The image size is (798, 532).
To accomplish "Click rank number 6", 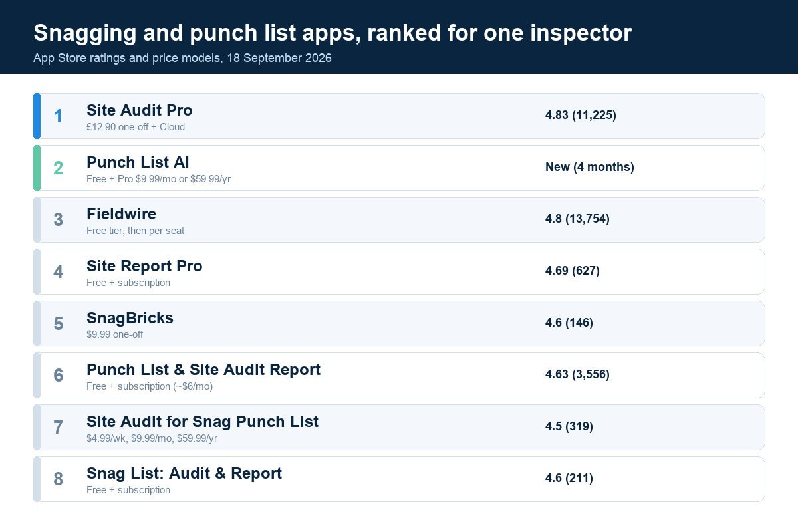I will point(58,376).
